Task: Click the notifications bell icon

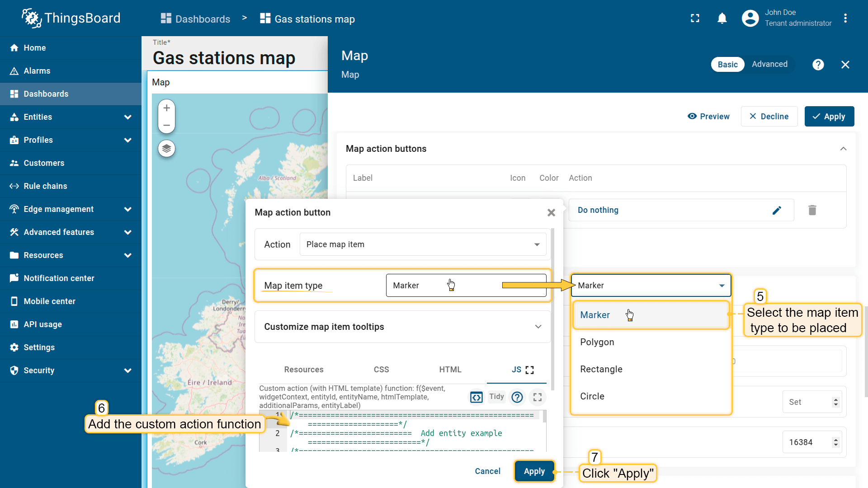Action: [x=722, y=19]
